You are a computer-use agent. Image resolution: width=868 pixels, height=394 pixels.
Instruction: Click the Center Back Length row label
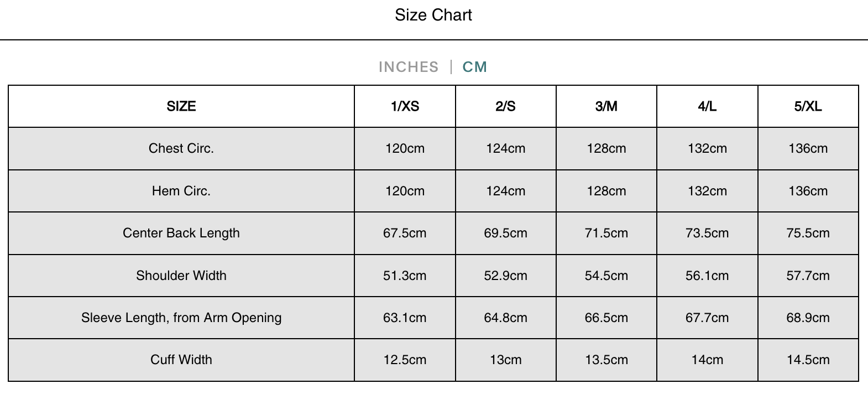coord(181,233)
